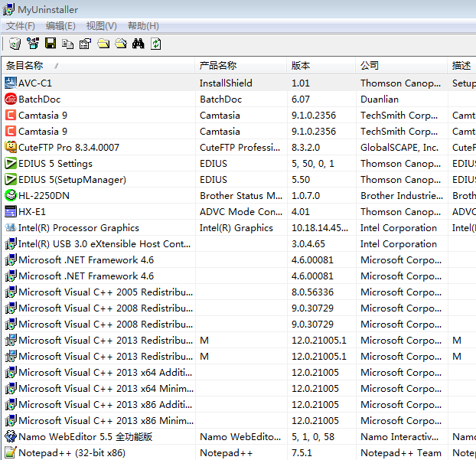Click the copy selected items icon
Image resolution: width=476 pixels, height=460 pixels.
click(x=67, y=44)
